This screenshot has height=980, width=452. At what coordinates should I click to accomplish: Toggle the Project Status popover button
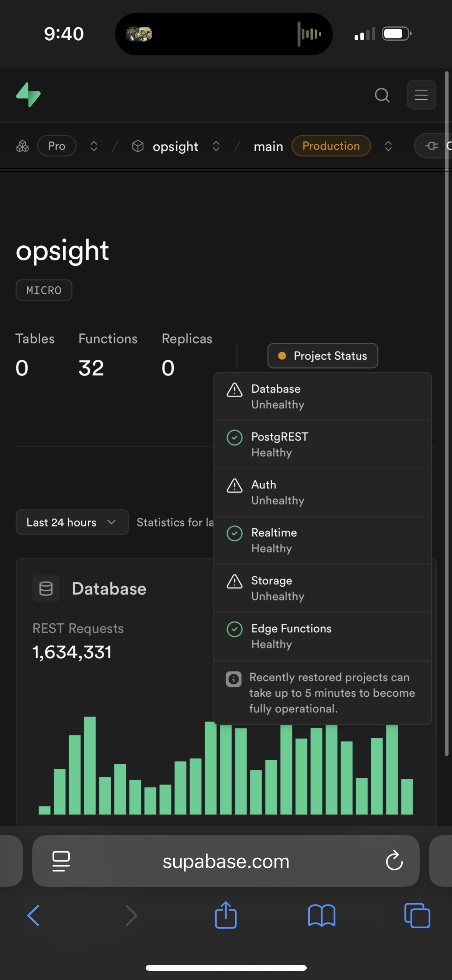322,355
